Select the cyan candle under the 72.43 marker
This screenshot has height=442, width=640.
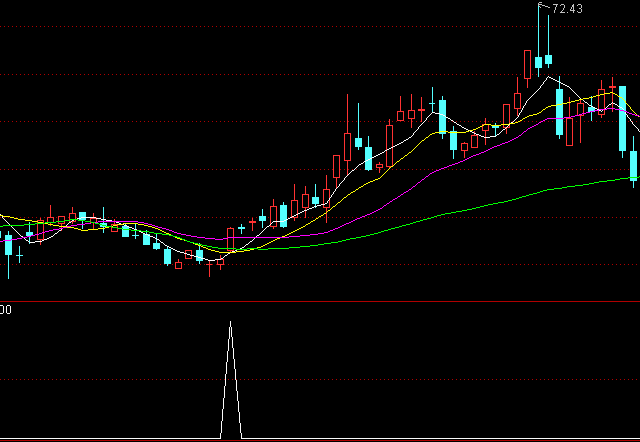tap(538, 62)
